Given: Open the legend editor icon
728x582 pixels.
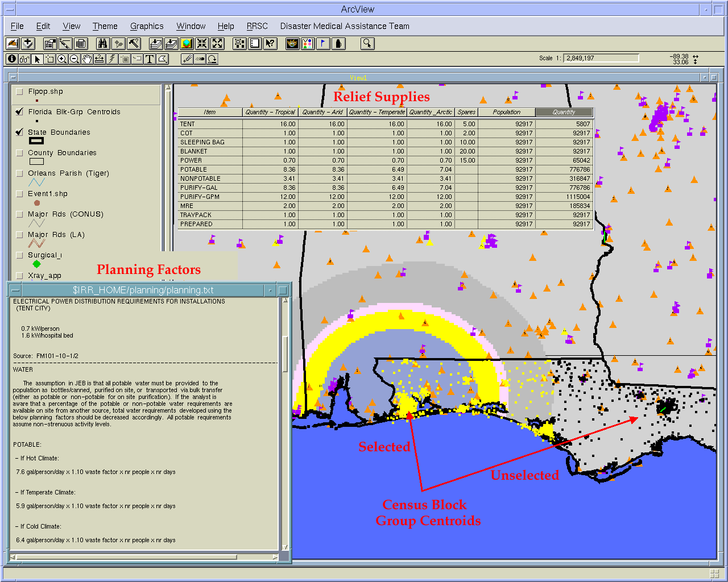Looking at the screenshot, I should tap(65, 44).
